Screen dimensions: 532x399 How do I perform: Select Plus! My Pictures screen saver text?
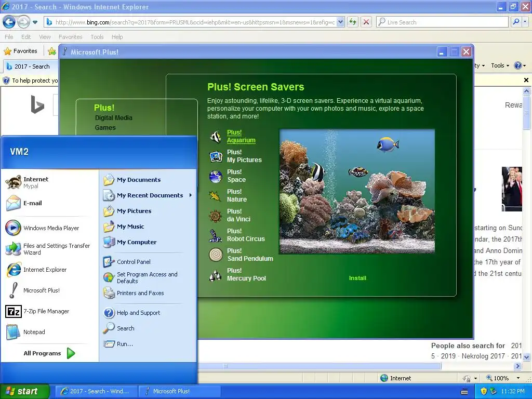tap(244, 156)
